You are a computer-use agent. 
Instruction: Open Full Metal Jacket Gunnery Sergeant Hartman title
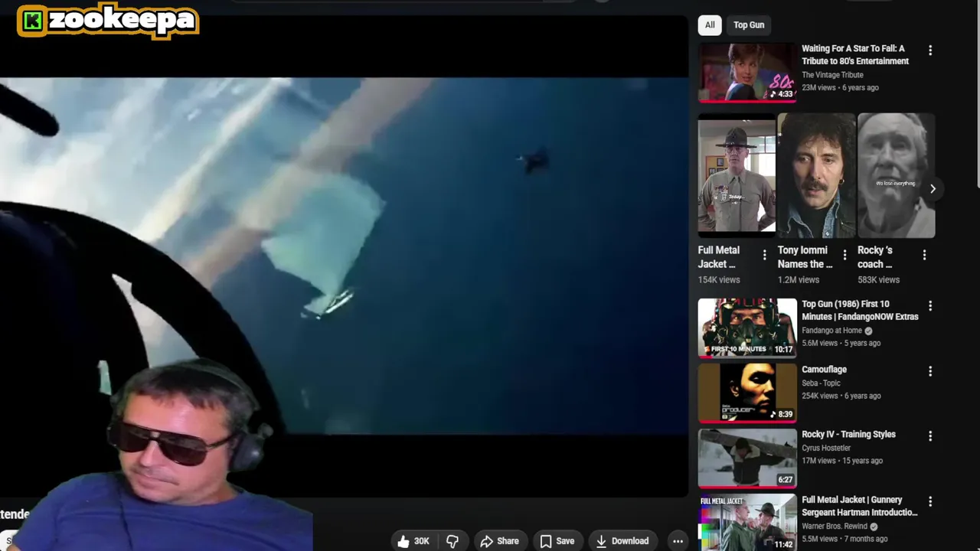860,506
